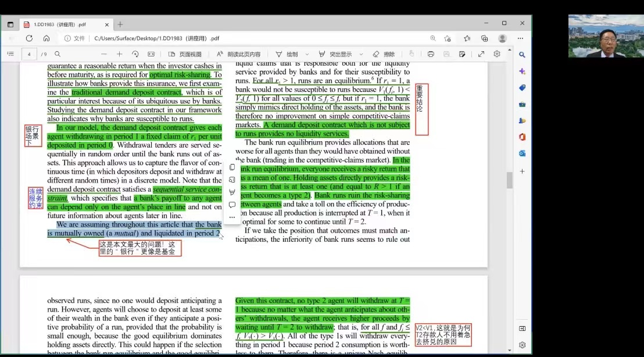Open the PDF table of contents panel

[10, 54]
